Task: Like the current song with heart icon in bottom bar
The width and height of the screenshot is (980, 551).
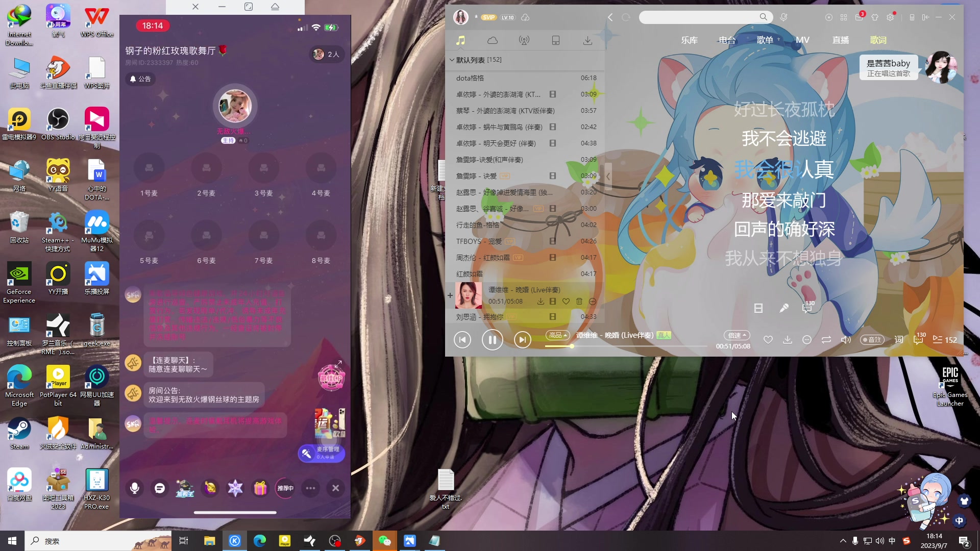Action: tap(768, 340)
